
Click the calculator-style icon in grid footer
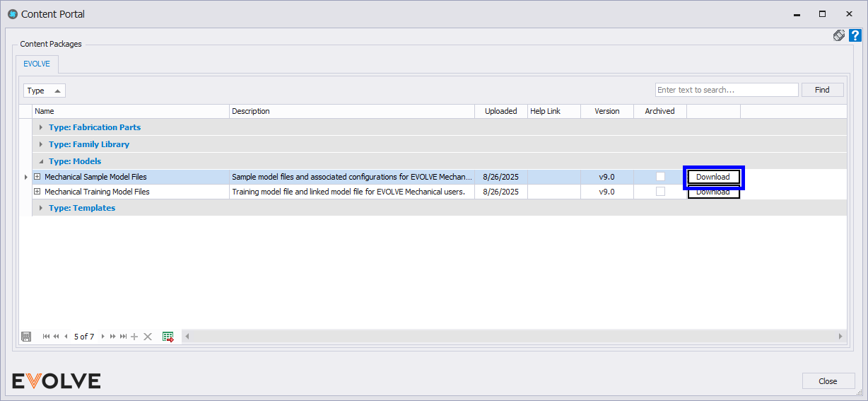pyautogui.click(x=26, y=337)
